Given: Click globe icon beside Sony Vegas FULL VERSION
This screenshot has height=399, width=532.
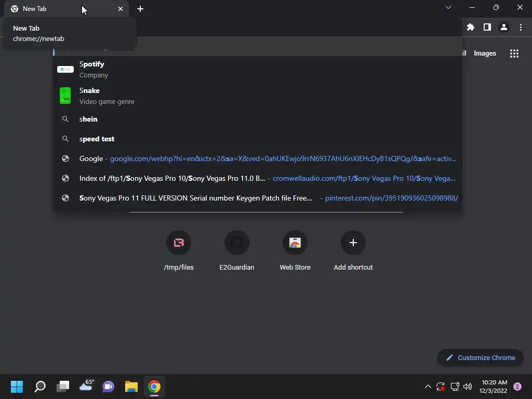Looking at the screenshot, I should click(65, 198).
